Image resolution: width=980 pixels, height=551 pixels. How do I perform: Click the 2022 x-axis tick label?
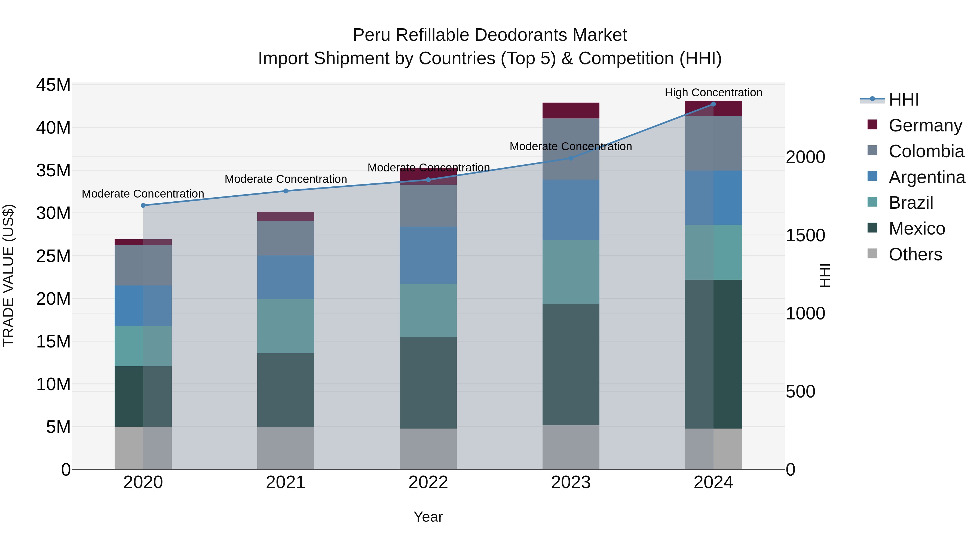pos(428,482)
